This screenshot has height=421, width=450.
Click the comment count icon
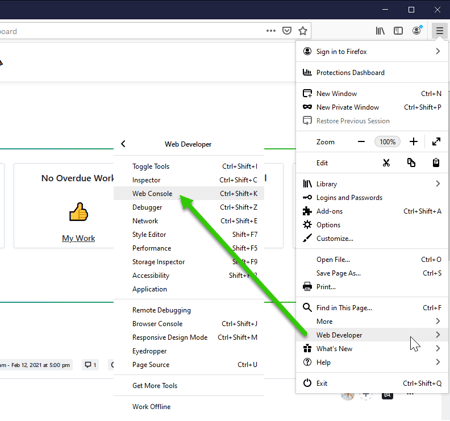(x=90, y=365)
